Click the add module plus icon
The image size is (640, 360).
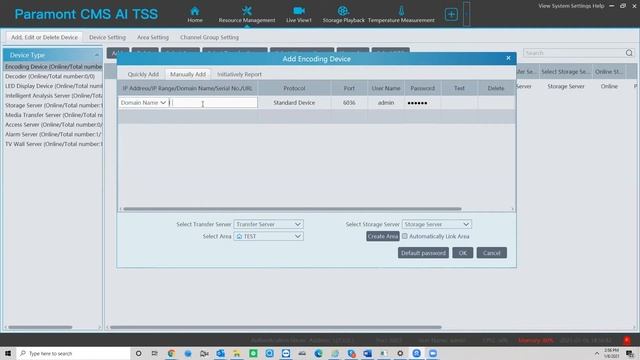tap(451, 14)
